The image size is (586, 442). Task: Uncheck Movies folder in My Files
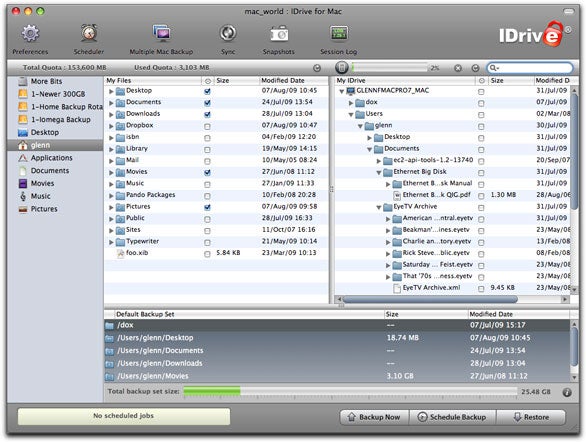pyautogui.click(x=207, y=172)
